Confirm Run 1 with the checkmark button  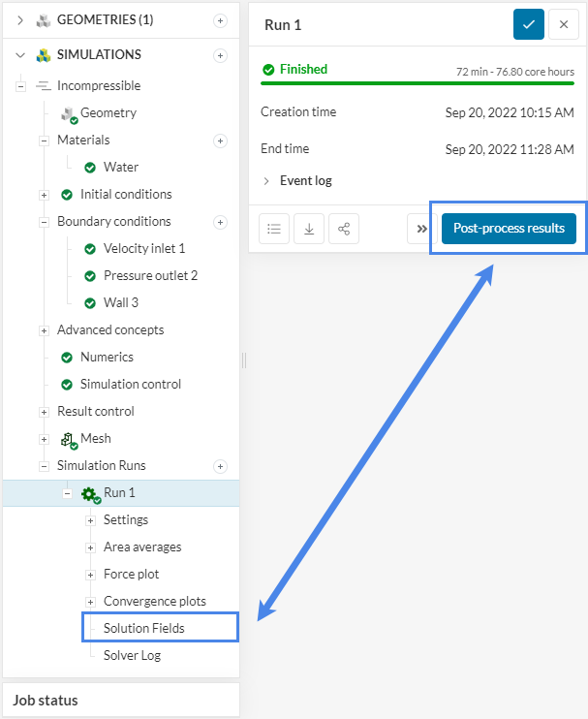coord(529,25)
